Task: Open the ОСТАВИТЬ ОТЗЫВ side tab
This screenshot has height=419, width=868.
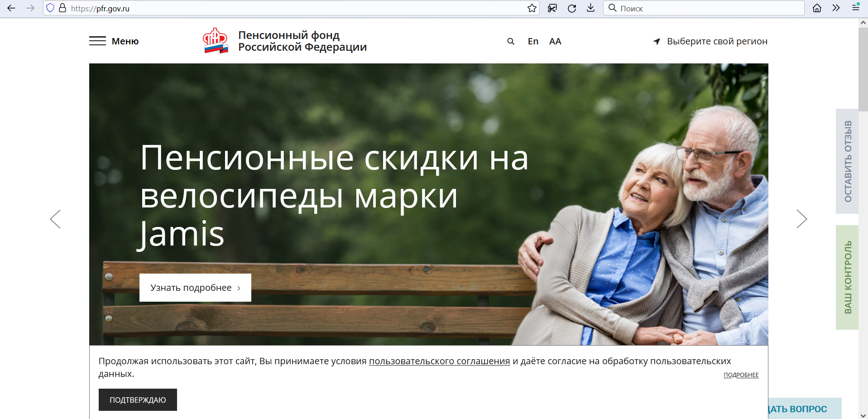Action: 848,161
